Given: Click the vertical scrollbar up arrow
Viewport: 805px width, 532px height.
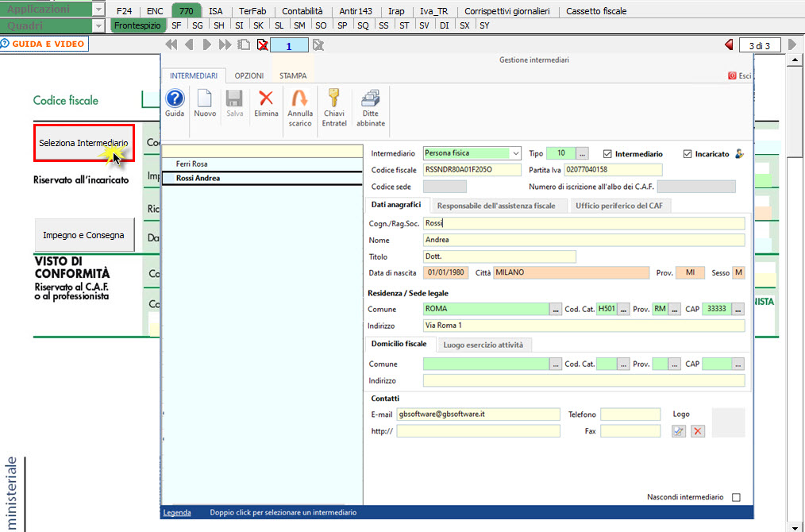Looking at the screenshot, I should tap(795, 60).
